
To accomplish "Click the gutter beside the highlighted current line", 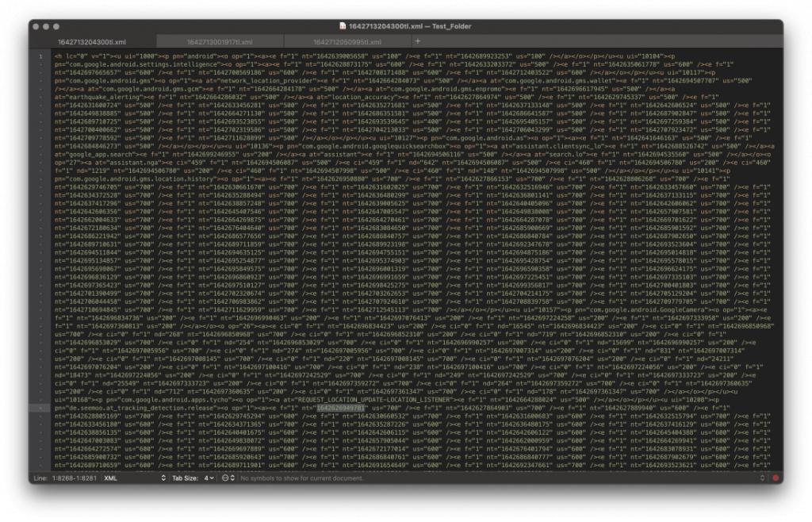I will tap(40, 408).
